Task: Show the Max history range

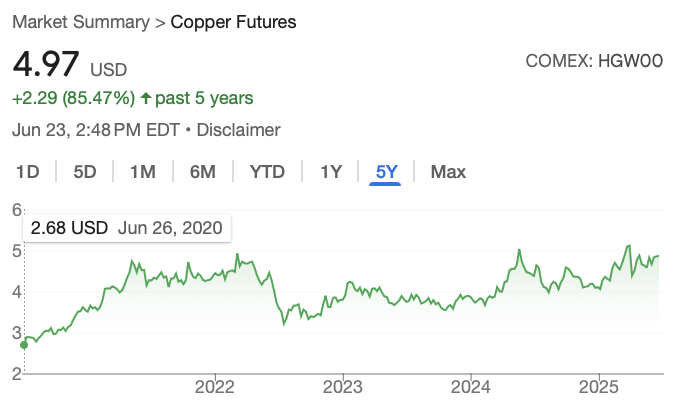Action: 448,172
